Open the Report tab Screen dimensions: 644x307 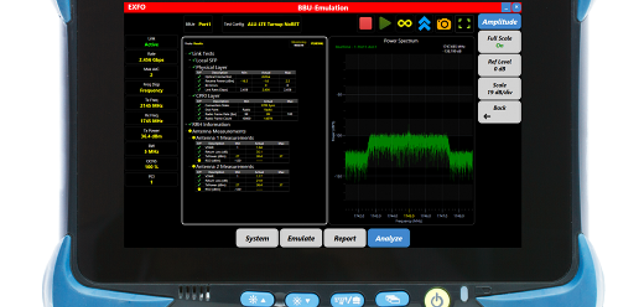coord(345,238)
